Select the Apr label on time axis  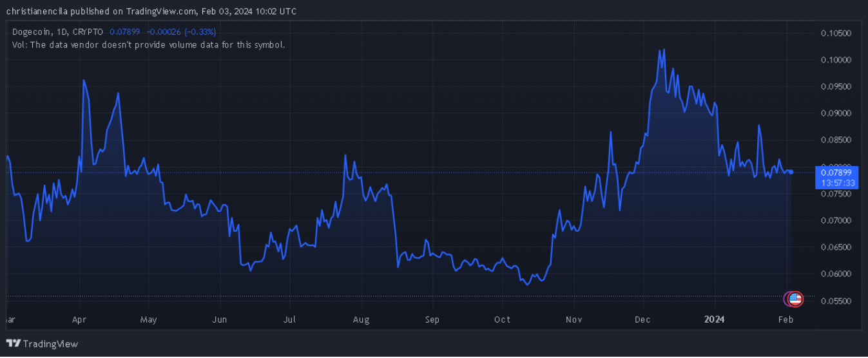(79, 319)
